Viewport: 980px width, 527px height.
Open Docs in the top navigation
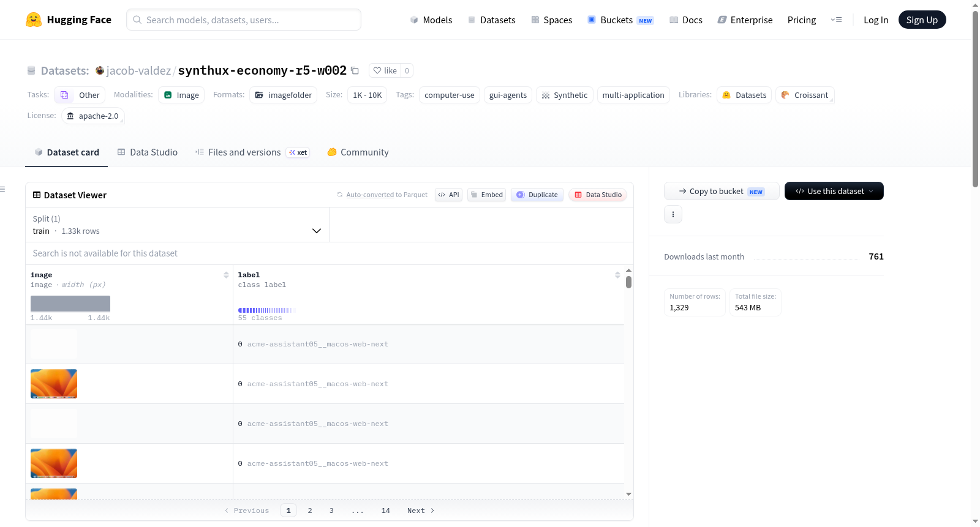coord(686,20)
